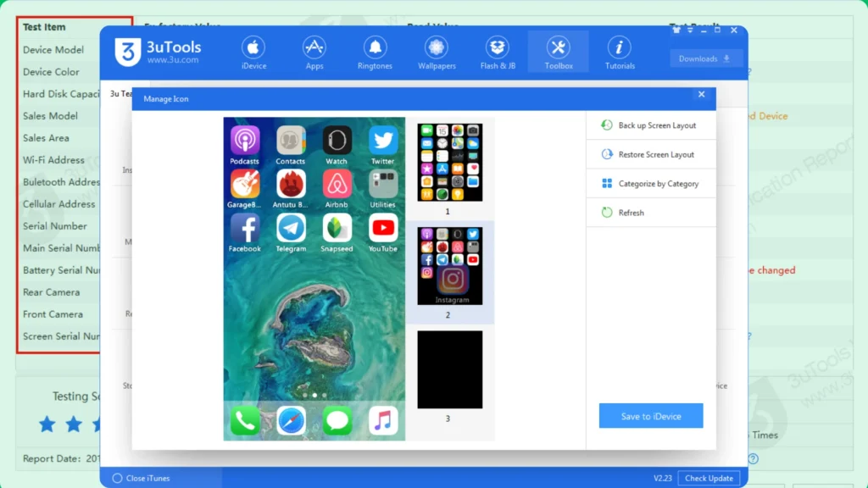Open the Toolbox section
Image resolution: width=868 pixels, height=488 pixels.
[558, 53]
